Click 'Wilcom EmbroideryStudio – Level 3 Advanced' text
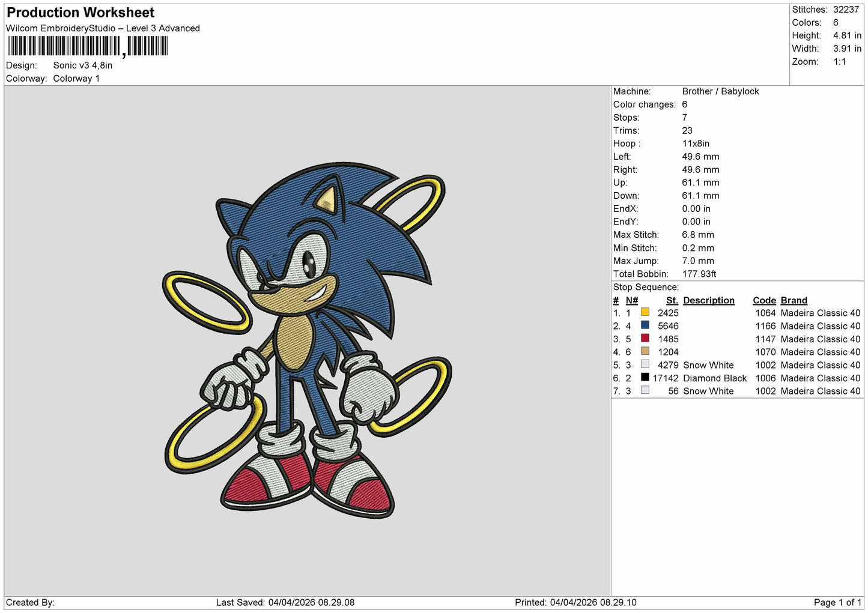The height and width of the screenshot is (613, 868). (x=103, y=28)
